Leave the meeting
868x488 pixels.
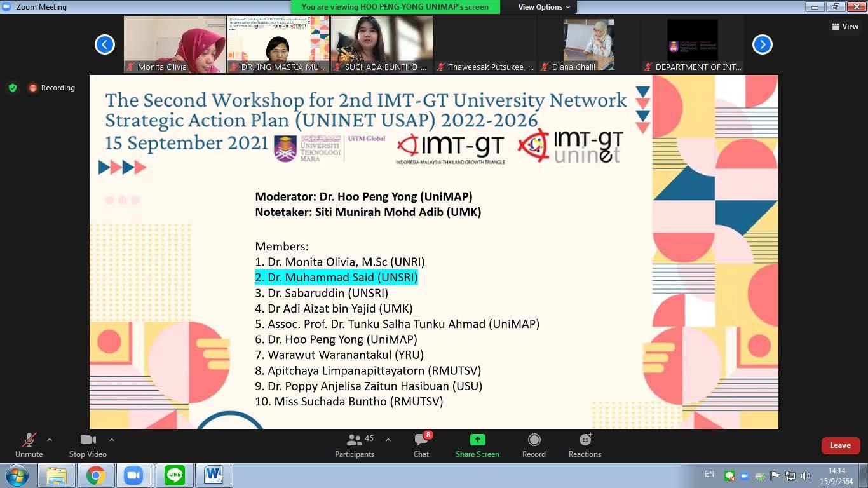[x=840, y=445]
